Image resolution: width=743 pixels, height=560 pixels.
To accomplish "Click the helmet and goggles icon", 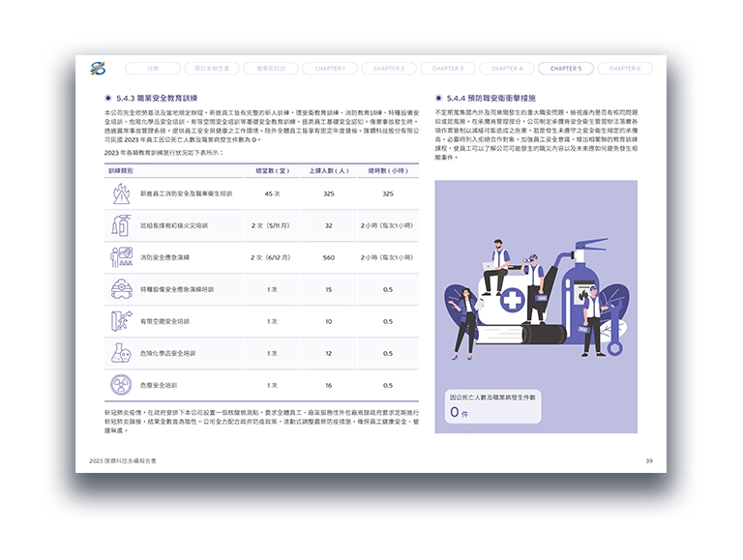I will tap(121, 289).
